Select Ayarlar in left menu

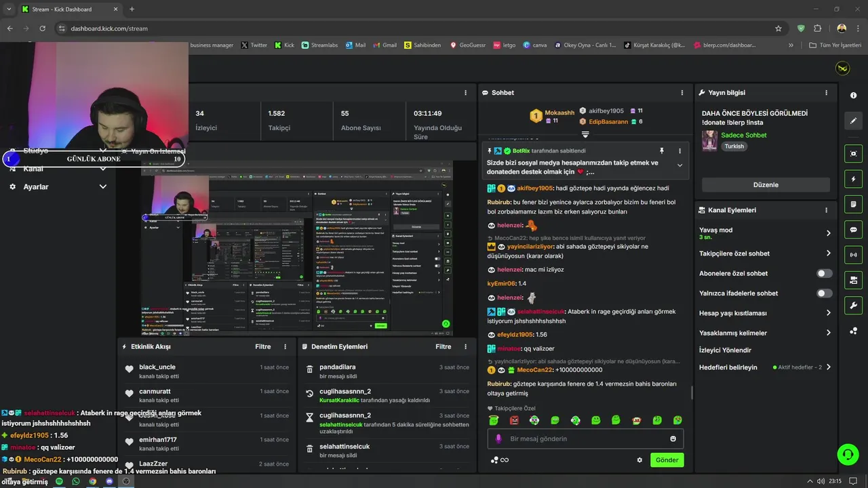36,186
